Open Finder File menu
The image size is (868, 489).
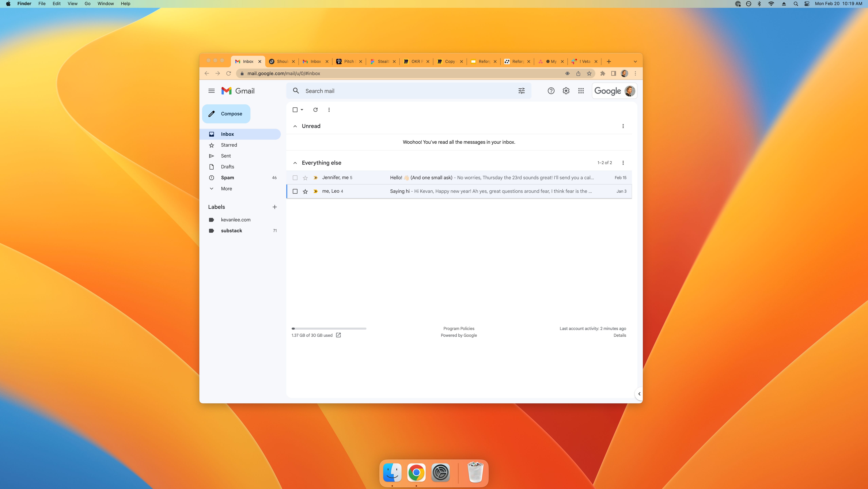click(42, 3)
